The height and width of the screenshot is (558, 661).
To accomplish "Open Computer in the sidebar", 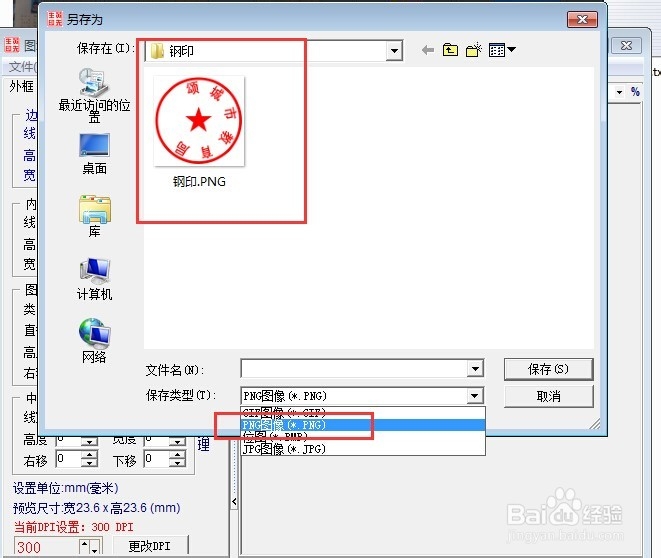I will [x=94, y=279].
